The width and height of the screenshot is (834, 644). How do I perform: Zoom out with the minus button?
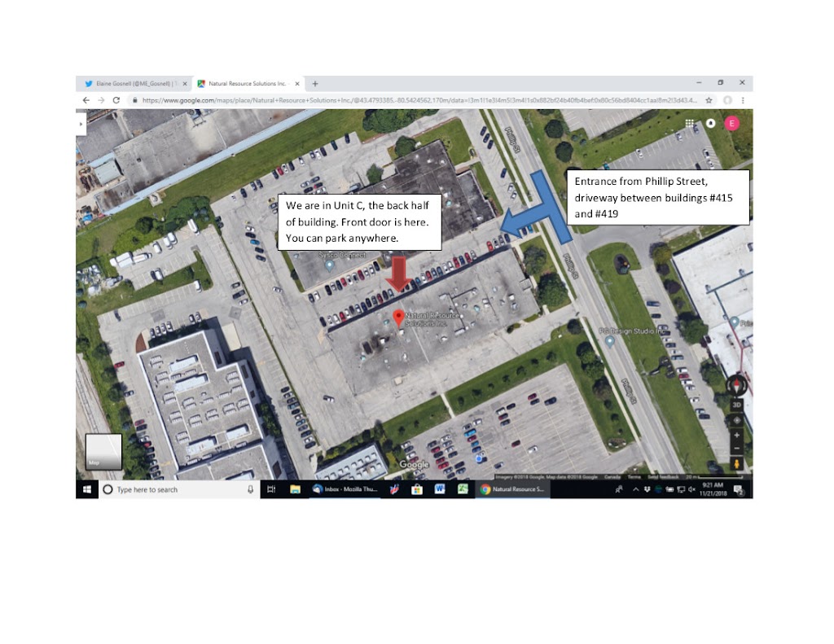coord(736,449)
